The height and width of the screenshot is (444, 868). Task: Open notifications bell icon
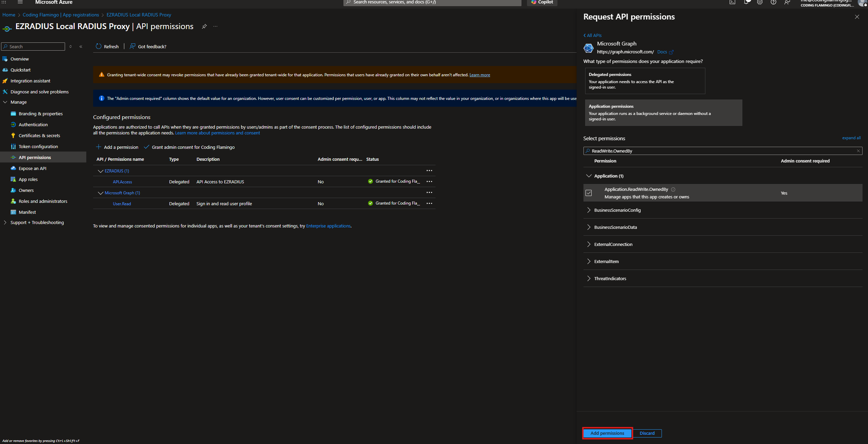(746, 2)
